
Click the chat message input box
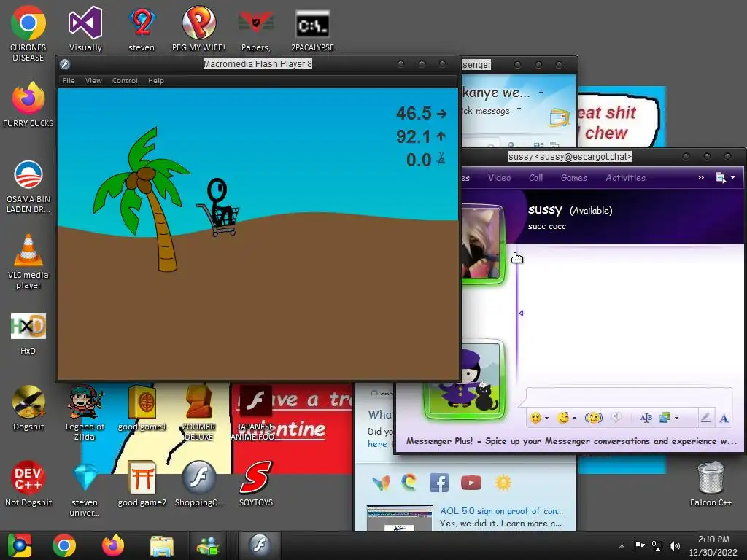coord(629,397)
